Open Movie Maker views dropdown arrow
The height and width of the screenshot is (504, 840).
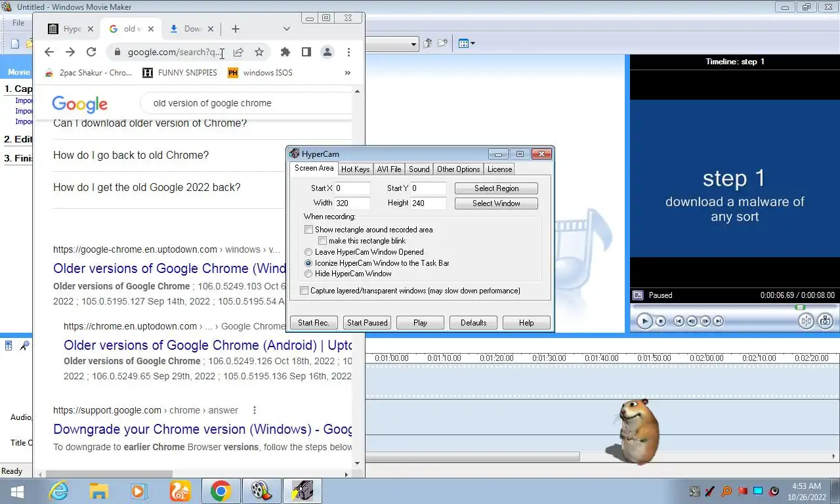click(472, 44)
